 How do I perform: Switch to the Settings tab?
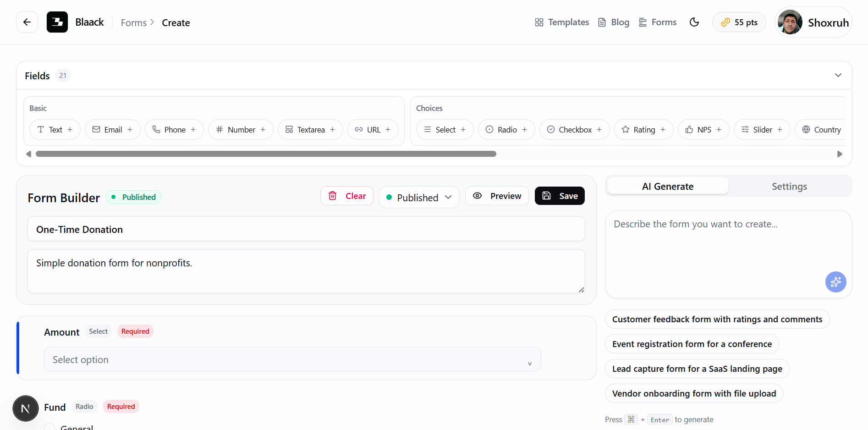click(789, 186)
